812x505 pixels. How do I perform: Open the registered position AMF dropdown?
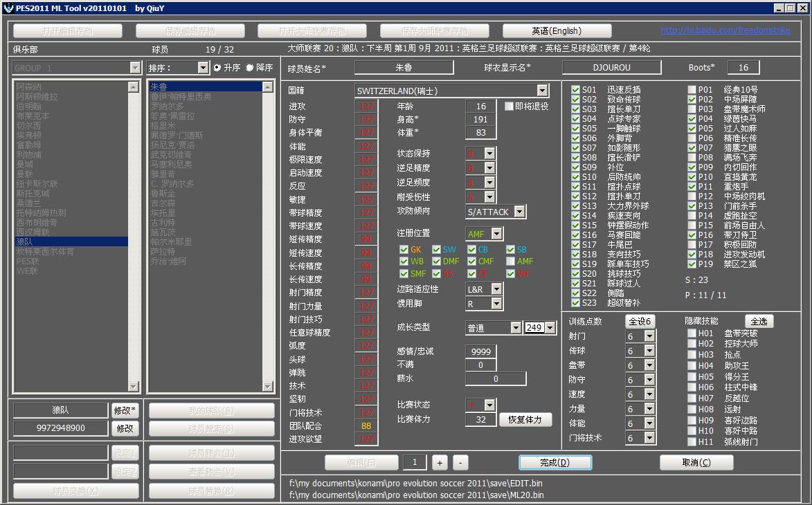pos(496,234)
